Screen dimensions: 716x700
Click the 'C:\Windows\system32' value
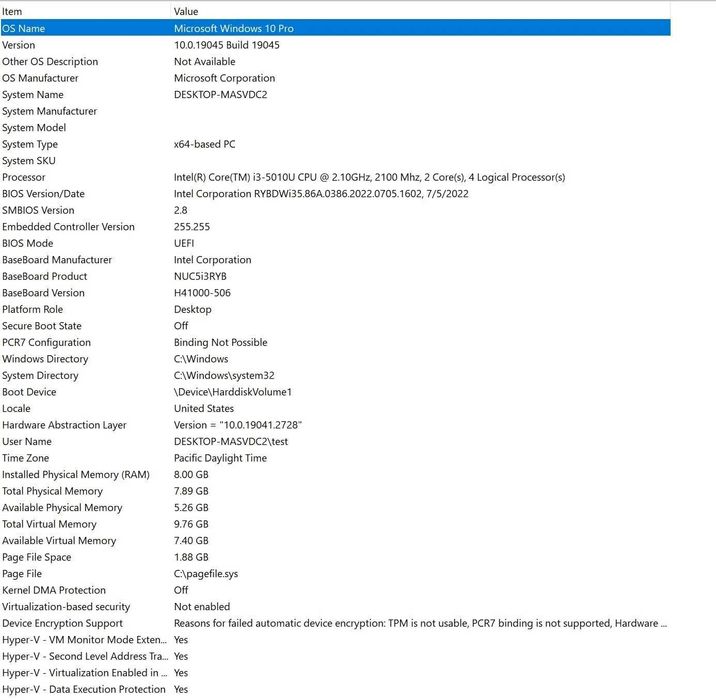click(x=224, y=375)
